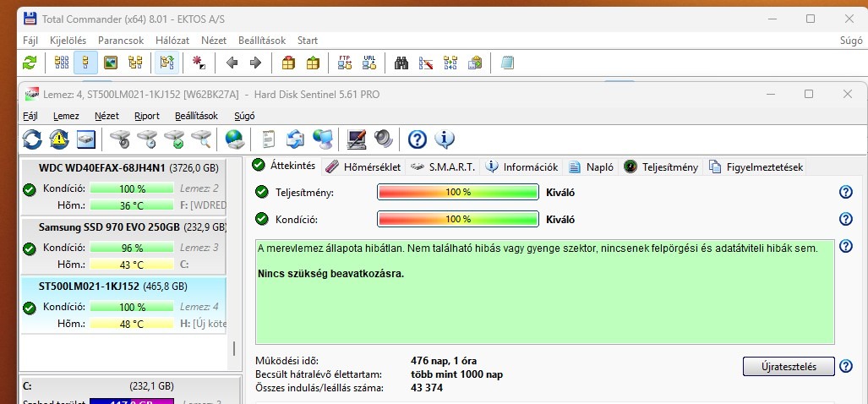This screenshot has height=404, width=868.
Task: Click the help icon beside the green status text
Action: (846, 246)
